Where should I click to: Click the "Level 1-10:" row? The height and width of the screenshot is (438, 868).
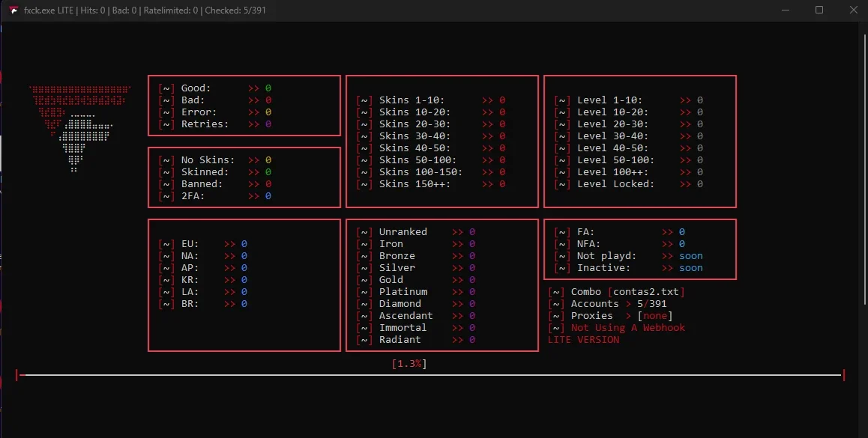point(629,100)
